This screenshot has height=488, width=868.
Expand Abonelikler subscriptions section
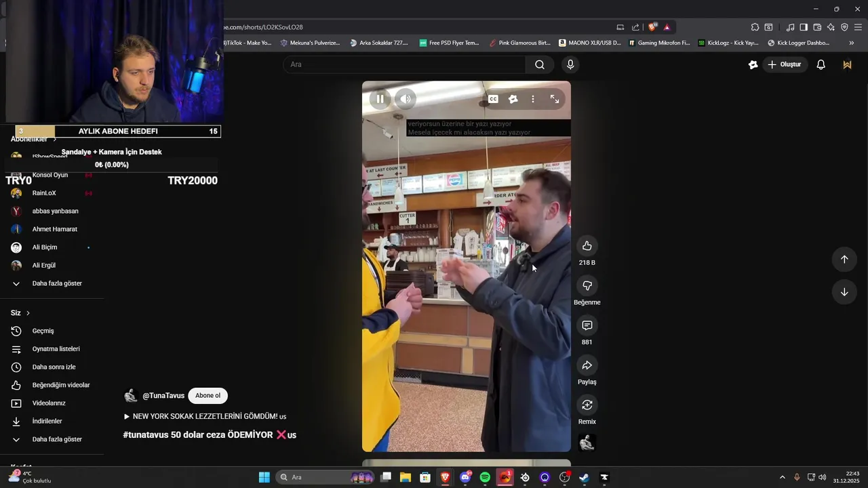point(34,139)
